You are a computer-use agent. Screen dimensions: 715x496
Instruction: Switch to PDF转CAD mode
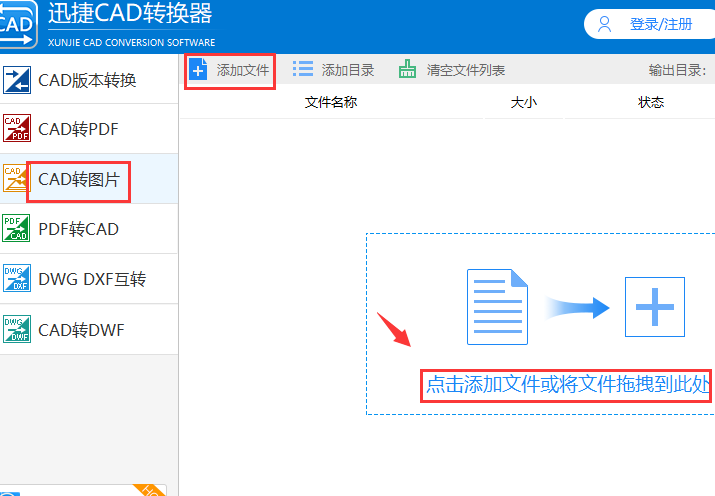89,229
